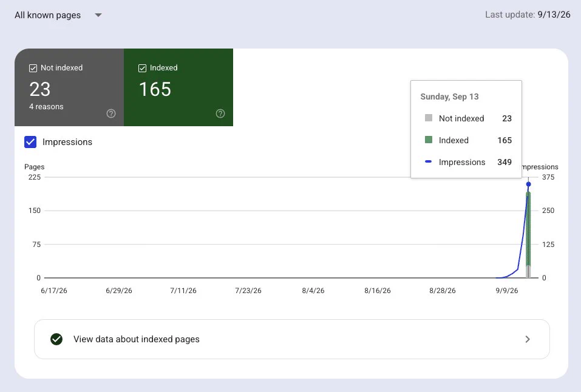Click the blue impressions data point marker
Image resolution: width=581 pixels, height=392 pixels.
[528, 184]
